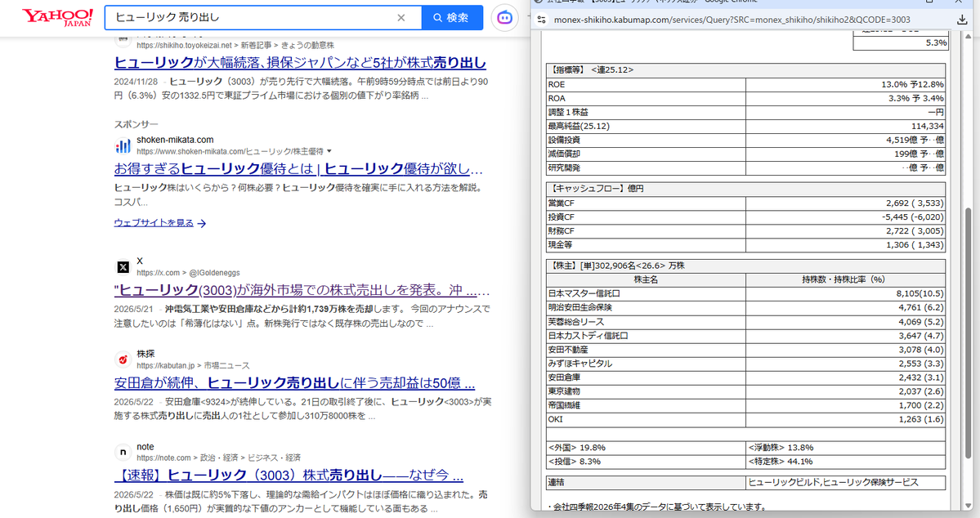980x518 pixels.
Task: Open the お得すぎるヒューリック優待とは sponsored link
Action: [298, 168]
